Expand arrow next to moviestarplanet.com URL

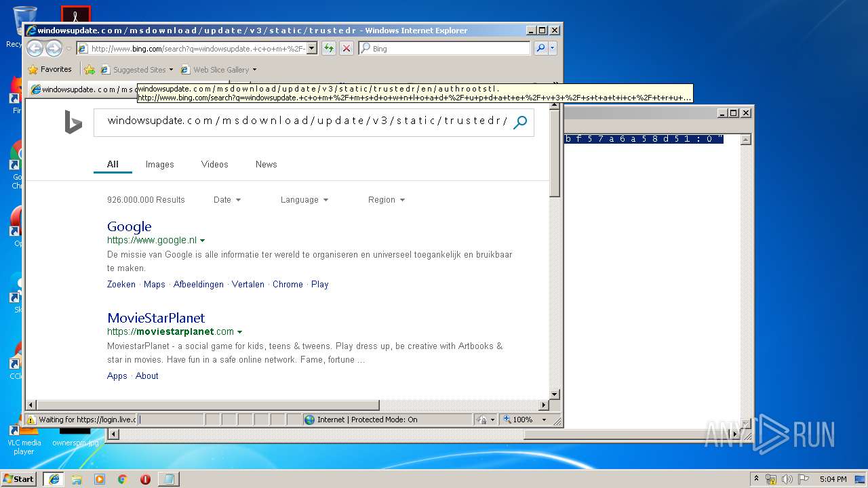(239, 332)
